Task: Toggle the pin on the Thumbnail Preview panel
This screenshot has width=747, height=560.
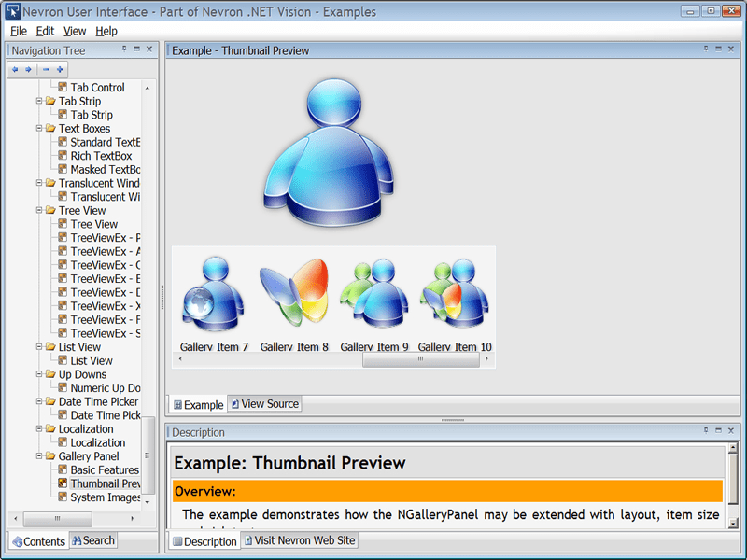Action: tap(706, 49)
